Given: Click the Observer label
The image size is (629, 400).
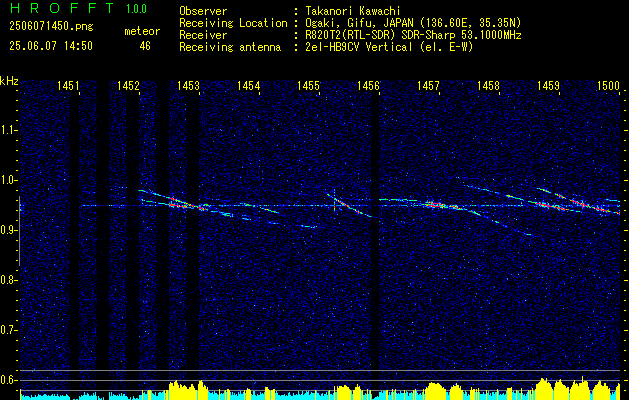Looking at the screenshot, I should pos(203,11).
